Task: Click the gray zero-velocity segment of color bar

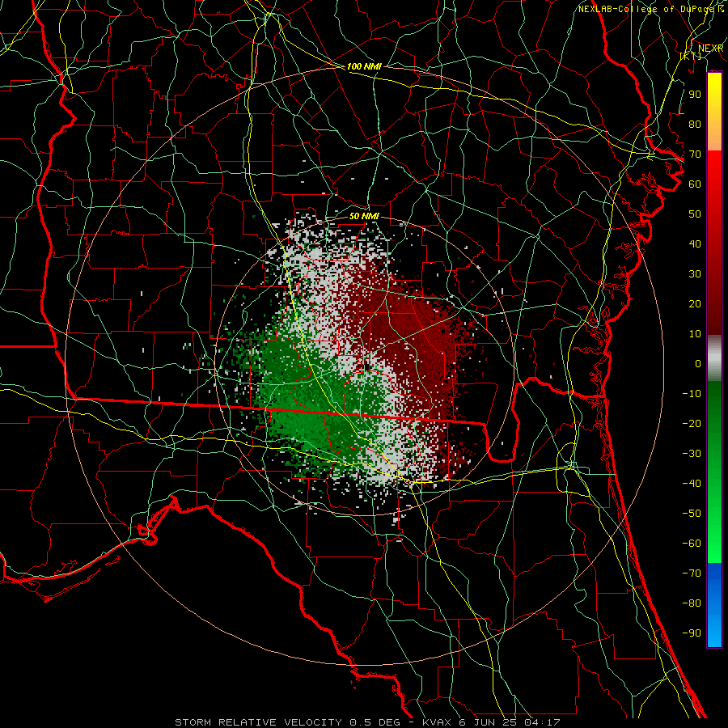Action: [714, 358]
